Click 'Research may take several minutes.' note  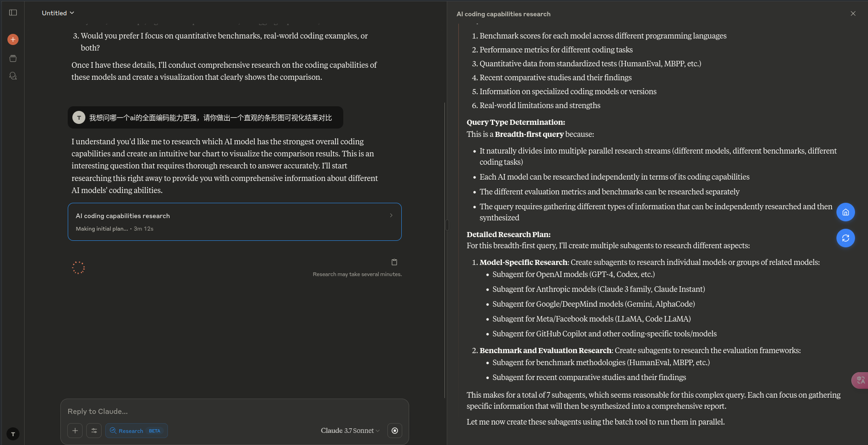(x=357, y=274)
